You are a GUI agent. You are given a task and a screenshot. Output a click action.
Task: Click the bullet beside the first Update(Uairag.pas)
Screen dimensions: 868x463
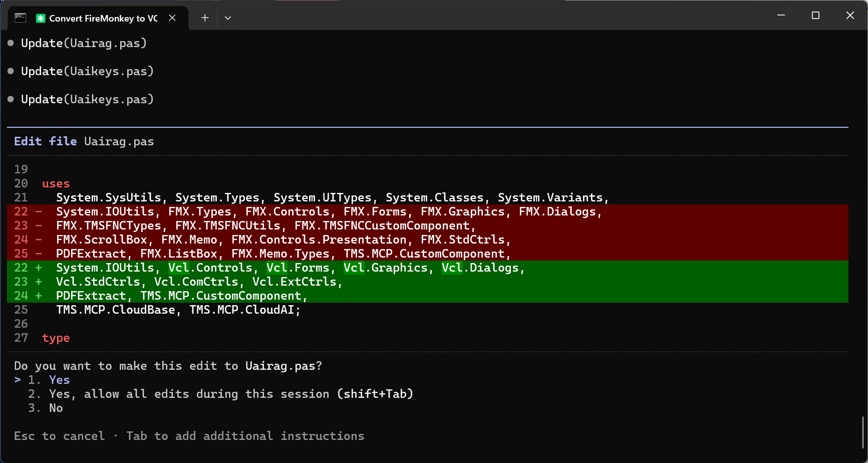pyautogui.click(x=10, y=43)
